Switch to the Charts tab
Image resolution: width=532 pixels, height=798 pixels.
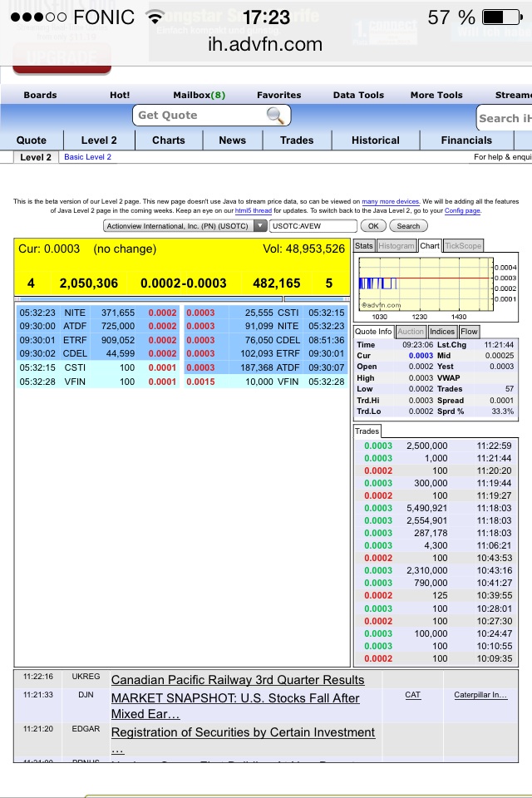[x=169, y=140]
